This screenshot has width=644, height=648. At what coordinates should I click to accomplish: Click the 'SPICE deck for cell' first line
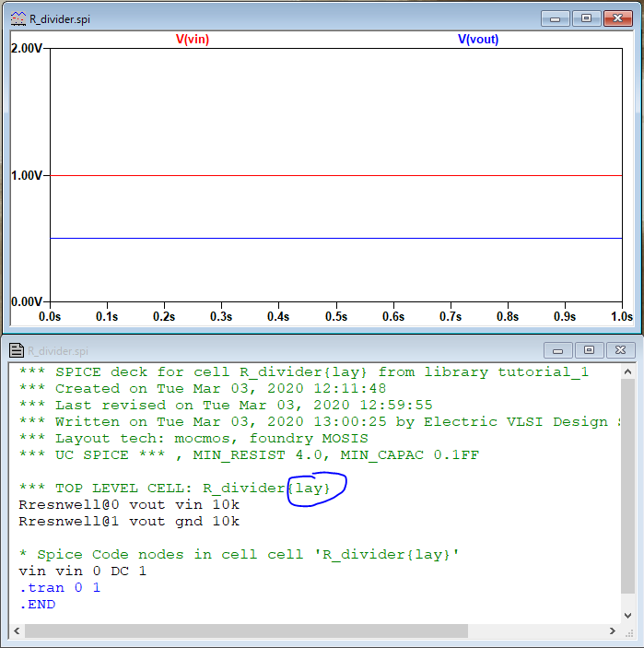tap(304, 372)
